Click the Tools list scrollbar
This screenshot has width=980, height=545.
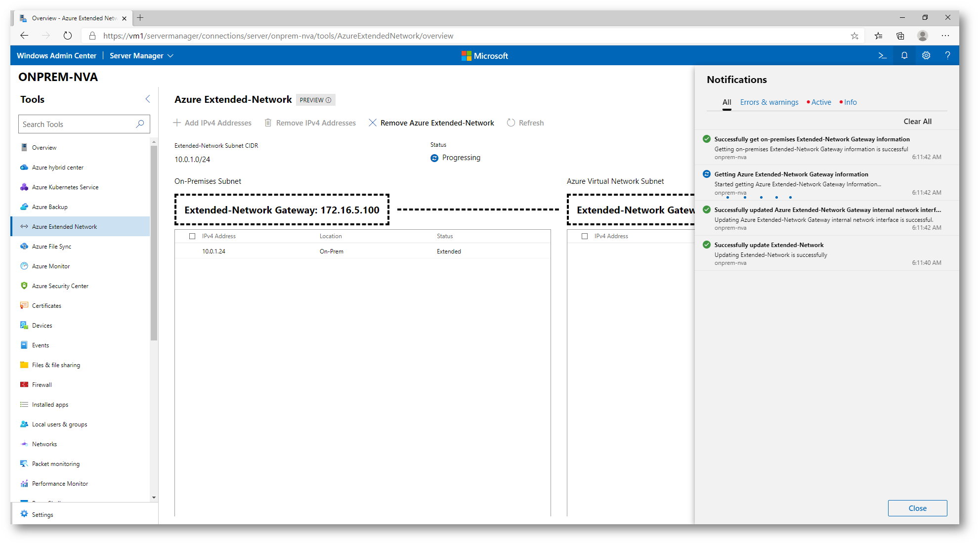point(154,242)
